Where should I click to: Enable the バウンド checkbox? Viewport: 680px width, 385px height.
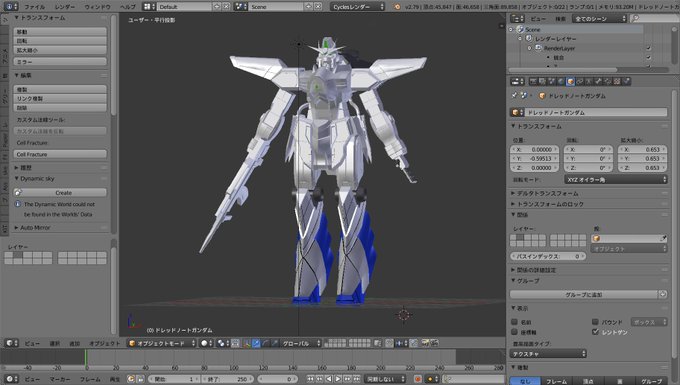coord(595,322)
